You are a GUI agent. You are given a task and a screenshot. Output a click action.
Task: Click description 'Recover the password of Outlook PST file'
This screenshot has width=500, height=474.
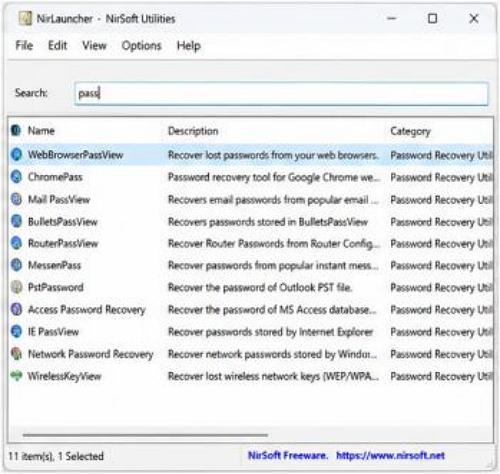click(260, 287)
